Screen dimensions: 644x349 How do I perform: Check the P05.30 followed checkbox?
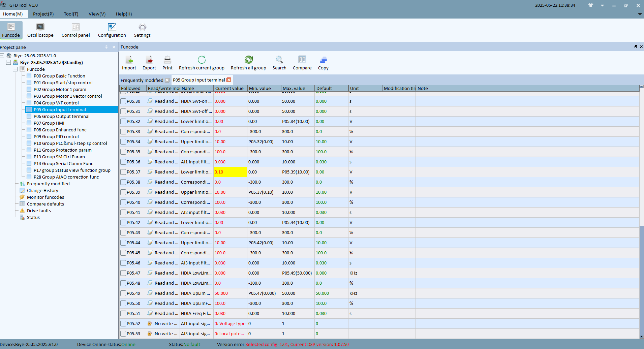(123, 101)
